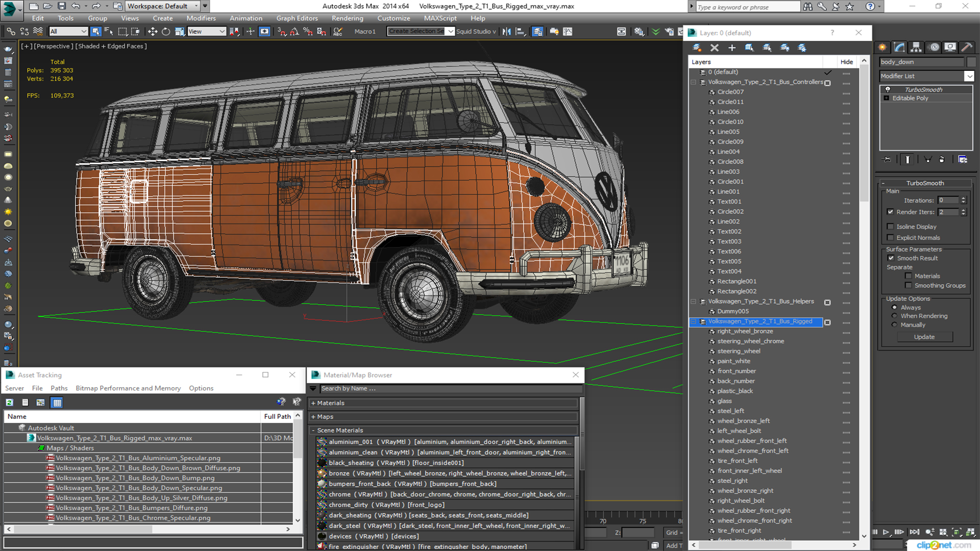Click the Full Path column header

277,417
